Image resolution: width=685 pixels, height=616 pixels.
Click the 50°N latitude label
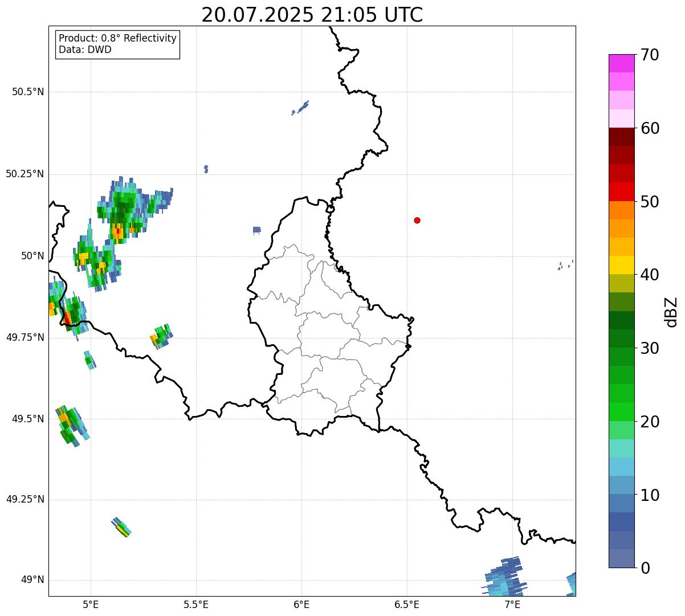click(x=32, y=256)
